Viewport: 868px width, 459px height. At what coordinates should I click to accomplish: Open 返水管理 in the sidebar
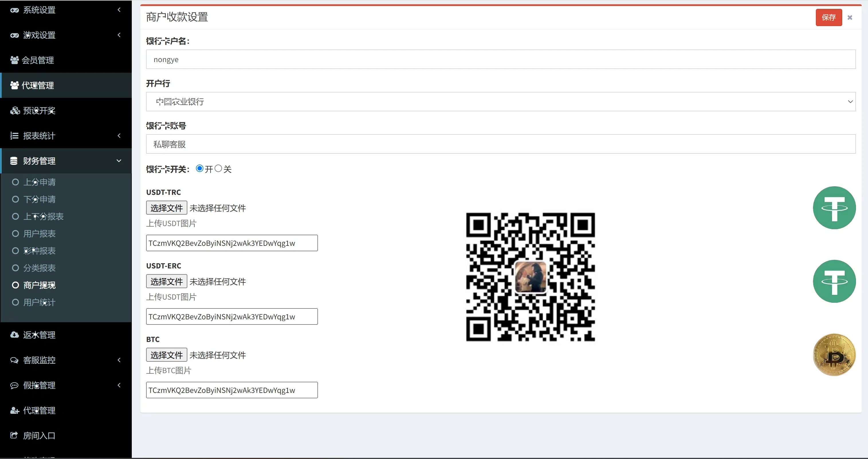[x=66, y=335]
